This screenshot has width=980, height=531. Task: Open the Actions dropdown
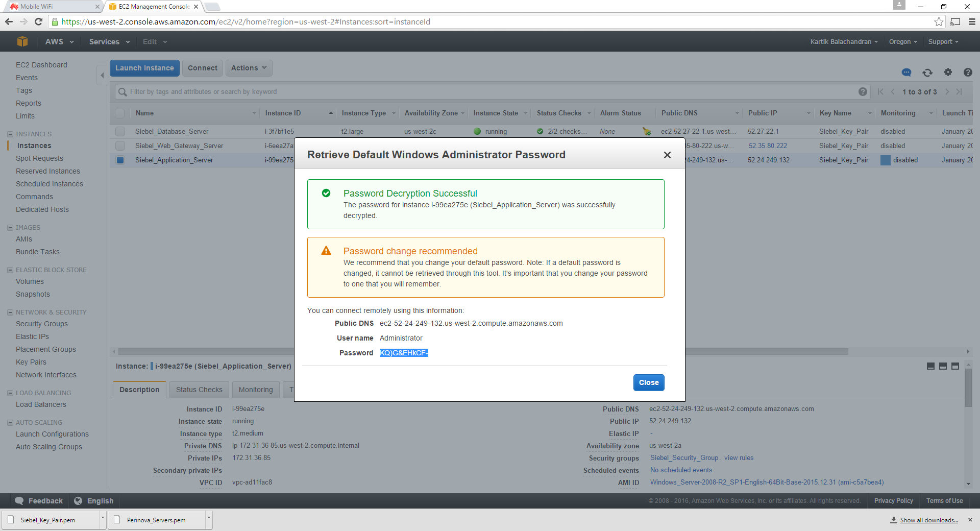coord(249,68)
